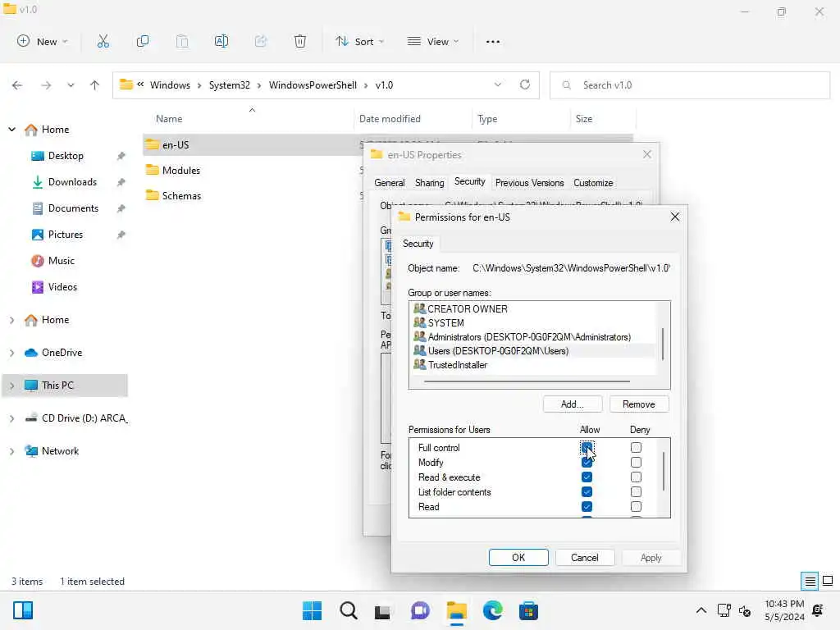
Task: Open the Sort dropdown menu
Action: (x=359, y=41)
